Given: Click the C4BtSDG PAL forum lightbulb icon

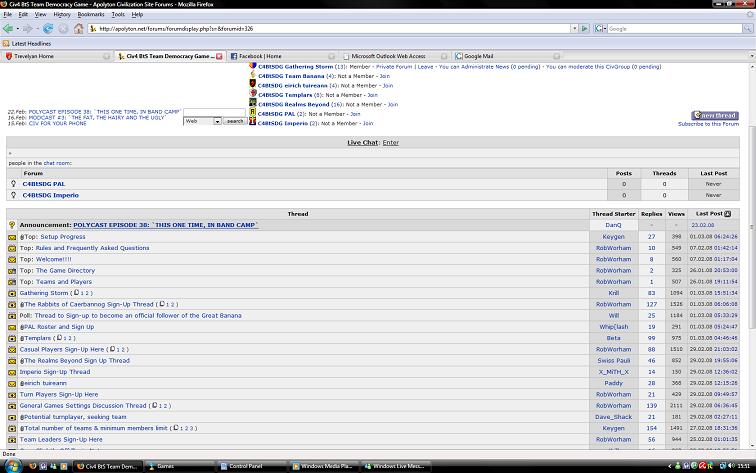Looking at the screenshot, I should (x=12, y=184).
